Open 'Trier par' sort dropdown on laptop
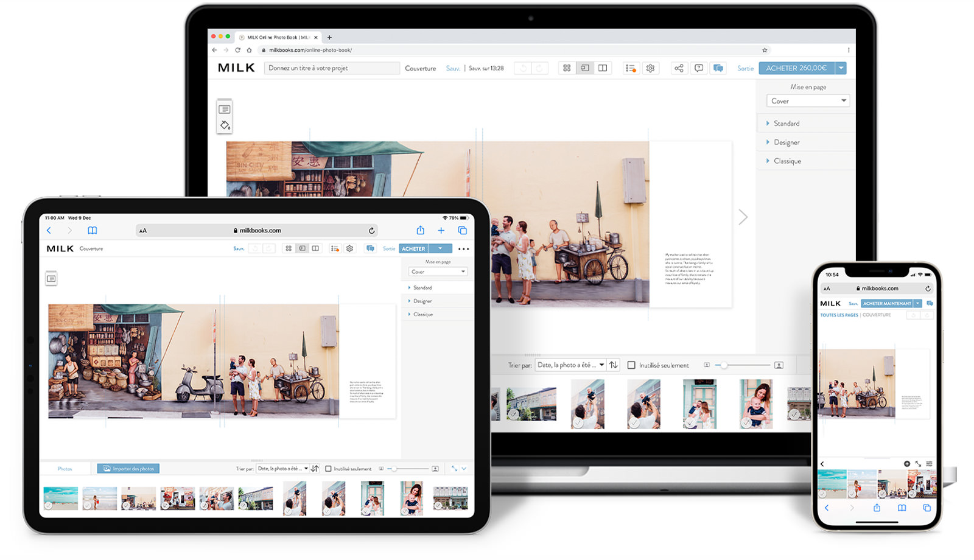Image resolution: width=974 pixels, height=560 pixels. coord(570,365)
